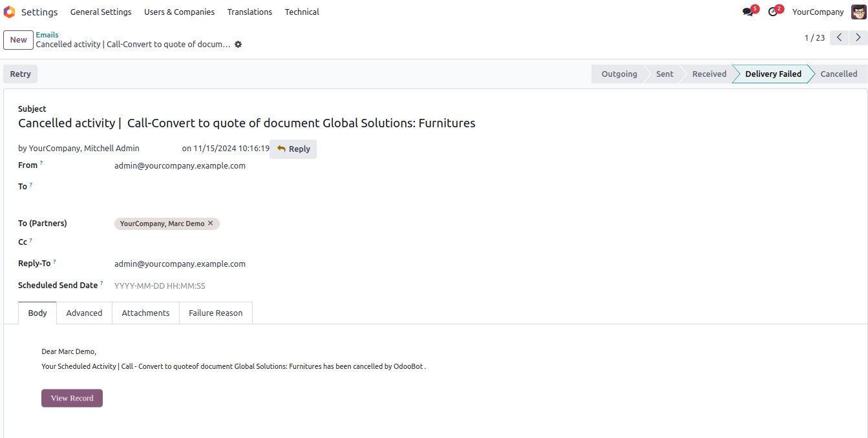Click the Emails breadcrumb link
Viewport: 868px width, 438px height.
point(47,35)
